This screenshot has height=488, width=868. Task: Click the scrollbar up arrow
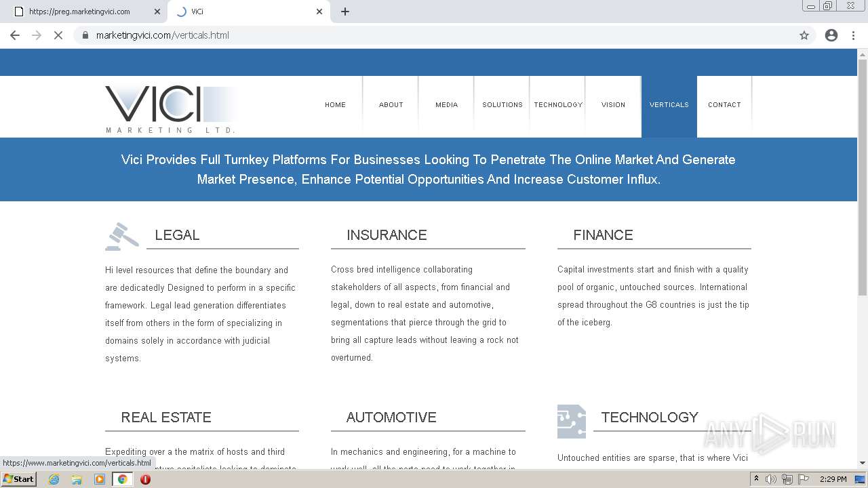click(x=863, y=54)
